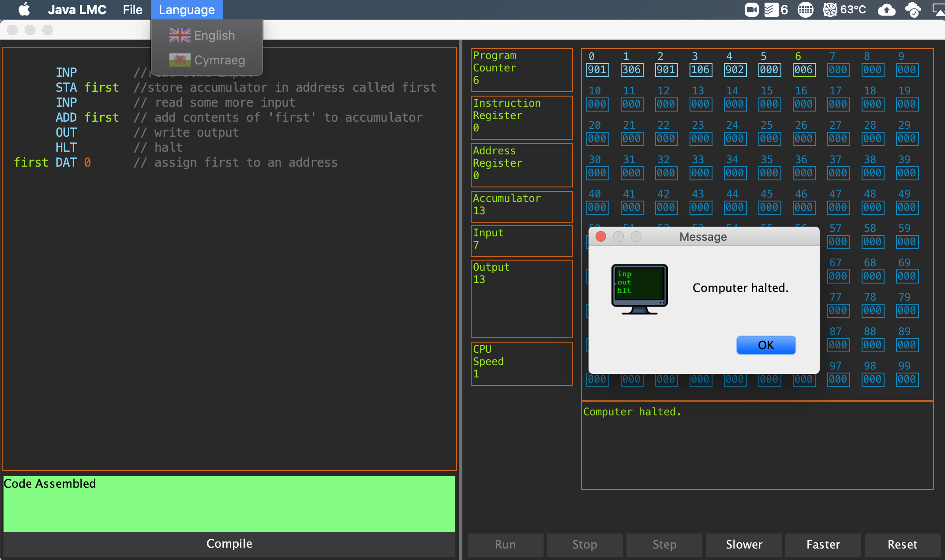The image size is (945, 560).
Task: Click the cloud sync checkmark icon
Action: pos(913,9)
